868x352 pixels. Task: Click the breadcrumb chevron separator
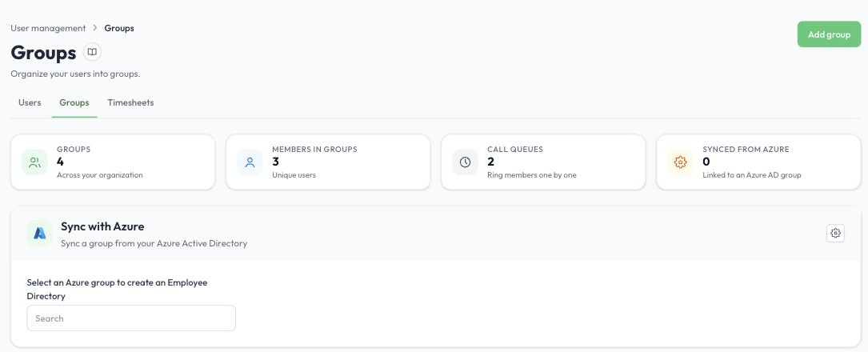point(95,28)
